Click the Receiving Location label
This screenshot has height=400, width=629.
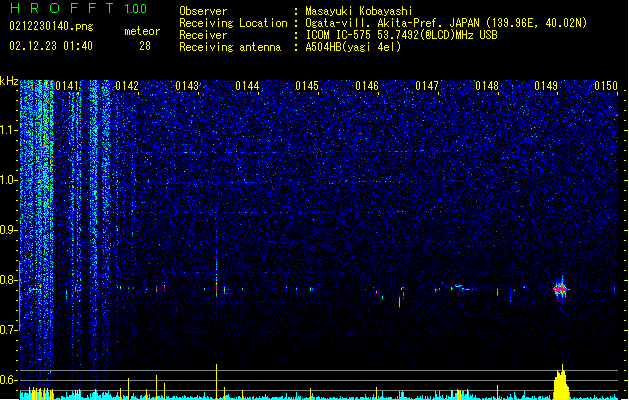click(233, 23)
